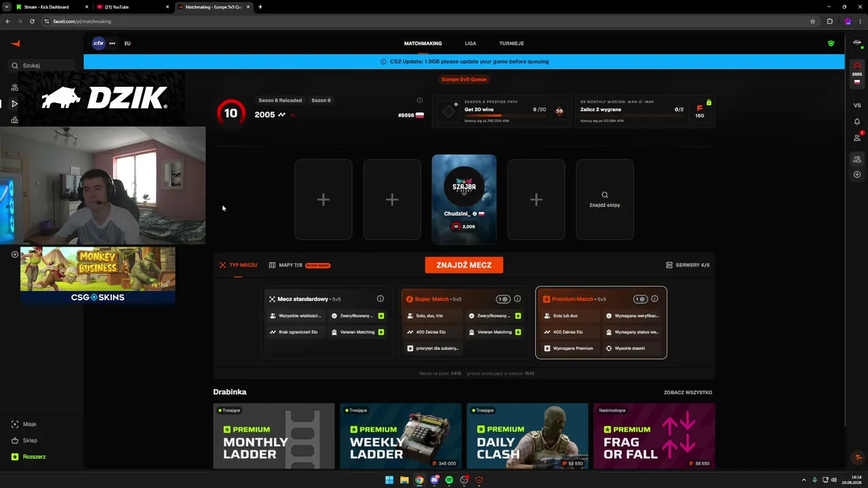Toggle the Premium Match ticket switch
This screenshot has width=868, height=488.
(640, 299)
